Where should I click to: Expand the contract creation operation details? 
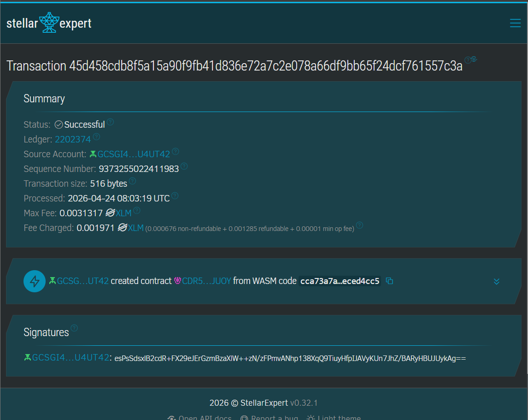tap(496, 281)
